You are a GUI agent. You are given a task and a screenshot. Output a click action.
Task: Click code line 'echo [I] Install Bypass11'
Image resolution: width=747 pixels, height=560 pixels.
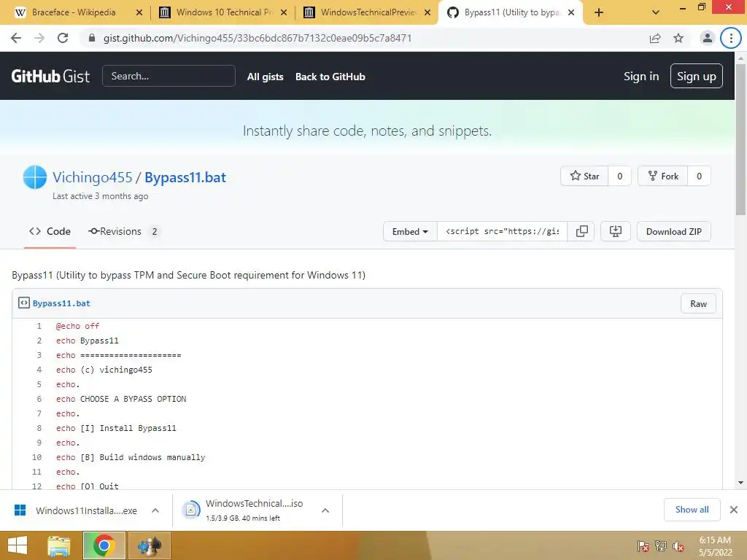click(x=116, y=428)
